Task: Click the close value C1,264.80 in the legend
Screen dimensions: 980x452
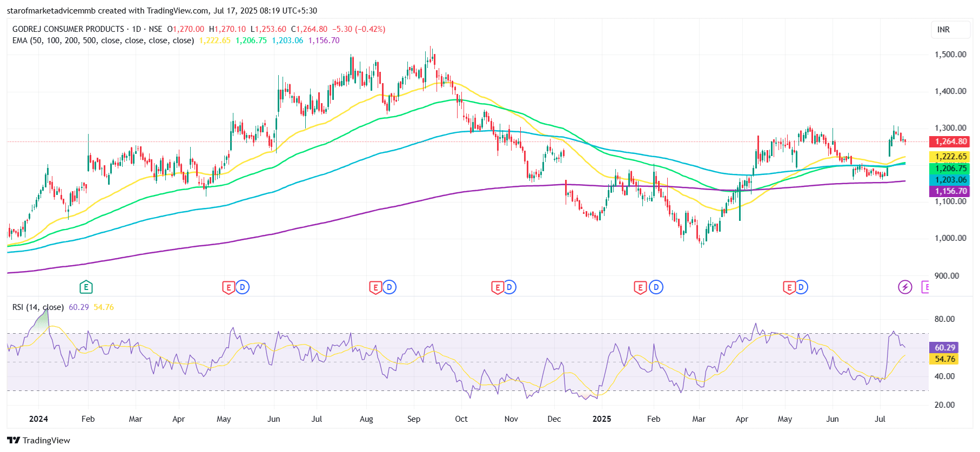Action: click(x=310, y=29)
